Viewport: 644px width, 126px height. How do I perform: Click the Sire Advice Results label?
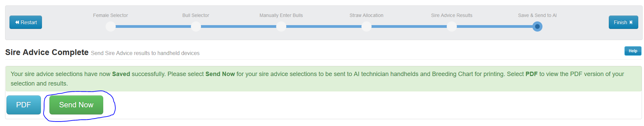[452, 15]
